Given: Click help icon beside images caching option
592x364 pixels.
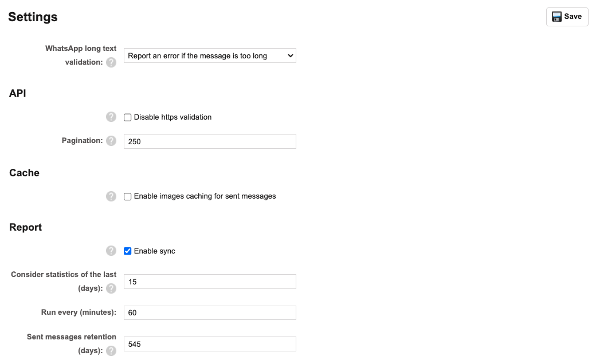Looking at the screenshot, I should tap(111, 196).
